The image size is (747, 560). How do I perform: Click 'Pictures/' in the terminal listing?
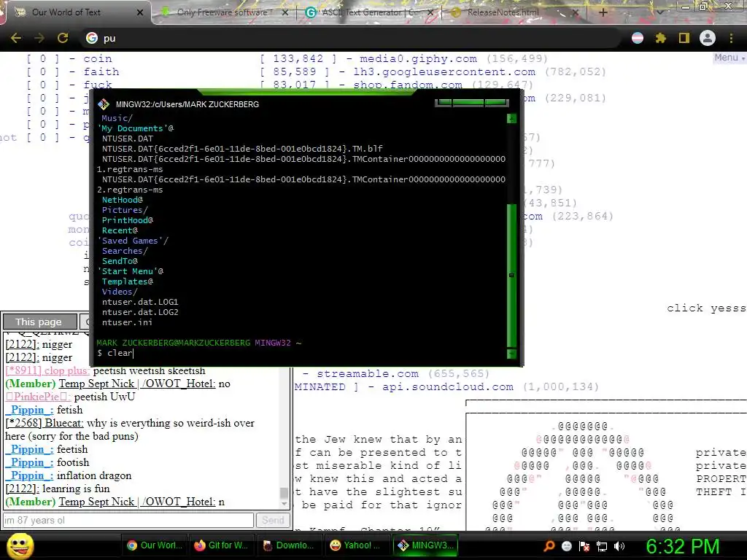tap(125, 210)
